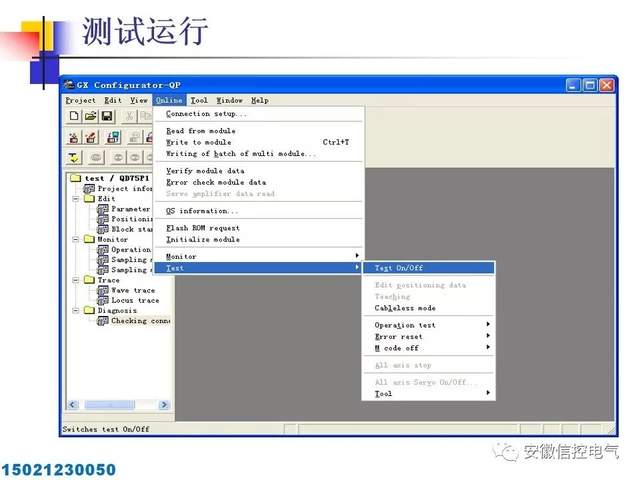Click the Open project folder icon
640x480 pixels.
click(x=91, y=116)
